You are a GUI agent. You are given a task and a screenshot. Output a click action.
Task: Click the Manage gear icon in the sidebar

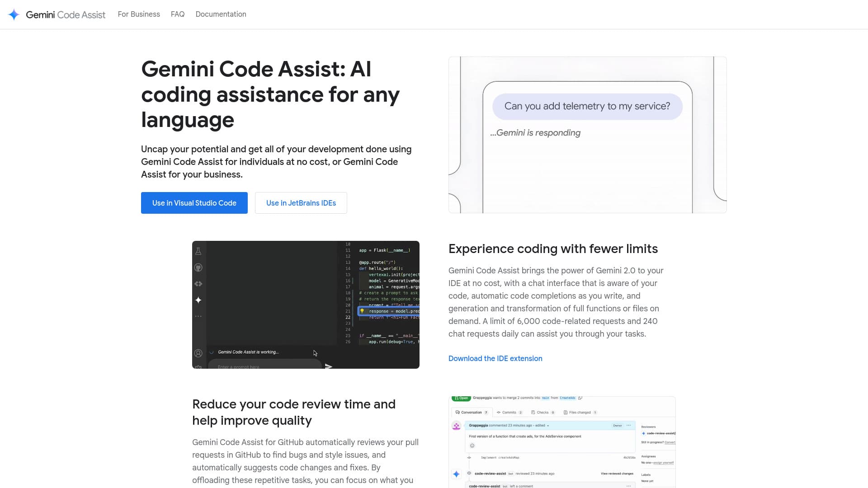[x=198, y=367]
